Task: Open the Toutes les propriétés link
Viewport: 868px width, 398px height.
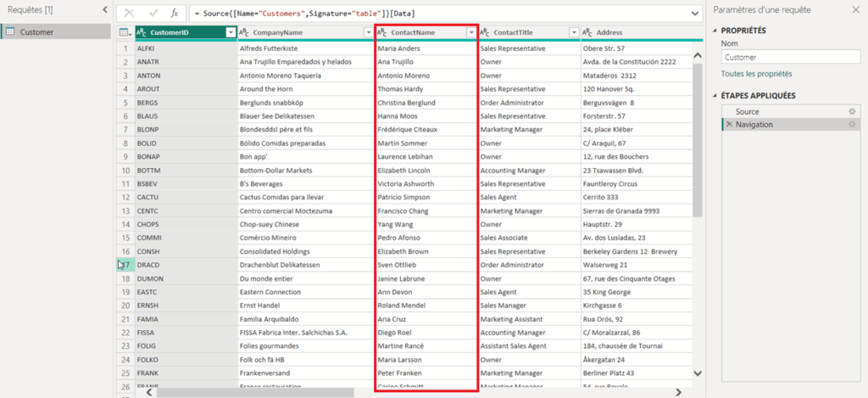Action: tap(757, 75)
